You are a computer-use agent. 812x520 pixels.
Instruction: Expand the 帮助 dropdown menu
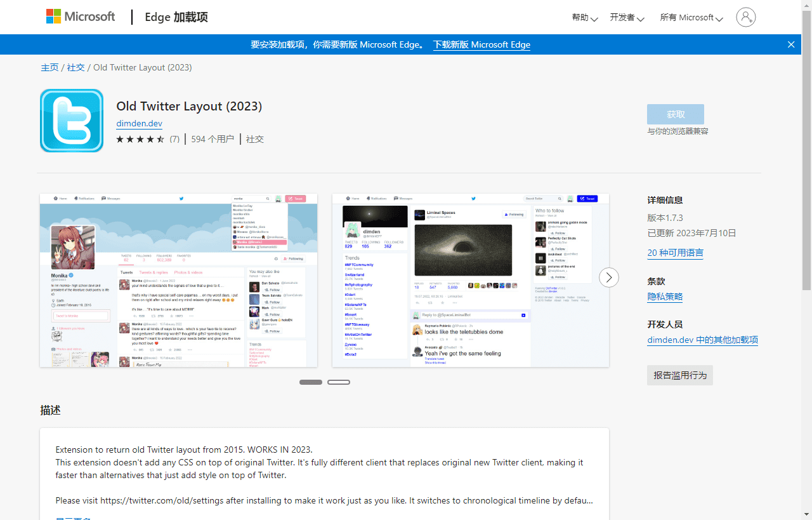point(584,17)
